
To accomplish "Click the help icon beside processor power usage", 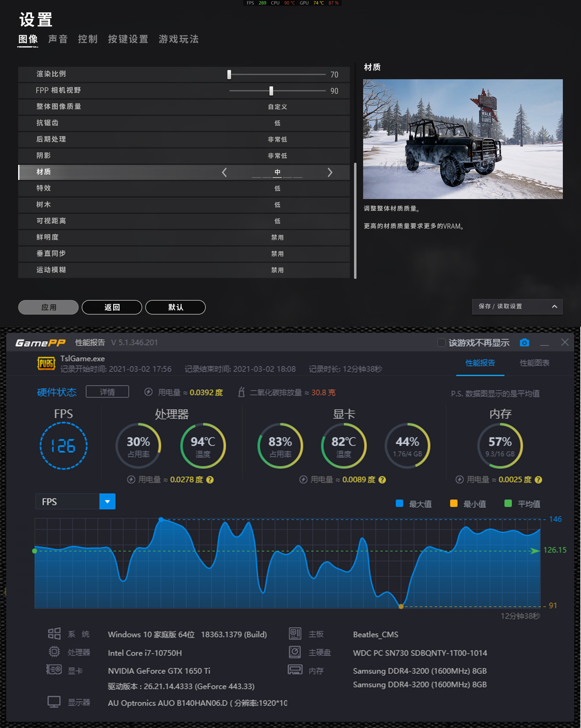I will click(x=210, y=480).
